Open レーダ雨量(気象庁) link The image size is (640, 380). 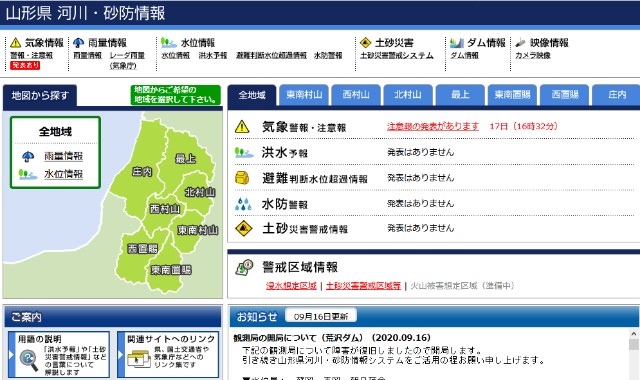tap(127, 60)
